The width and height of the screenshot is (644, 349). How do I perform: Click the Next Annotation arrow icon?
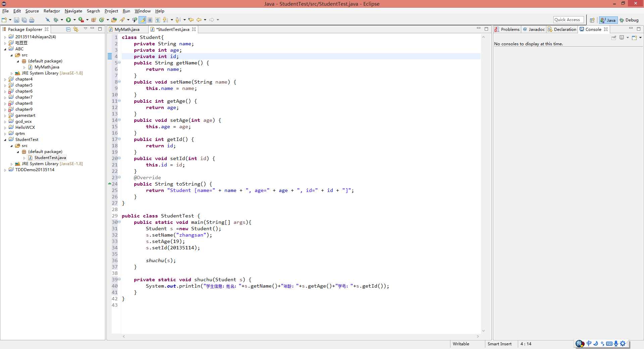tap(165, 20)
